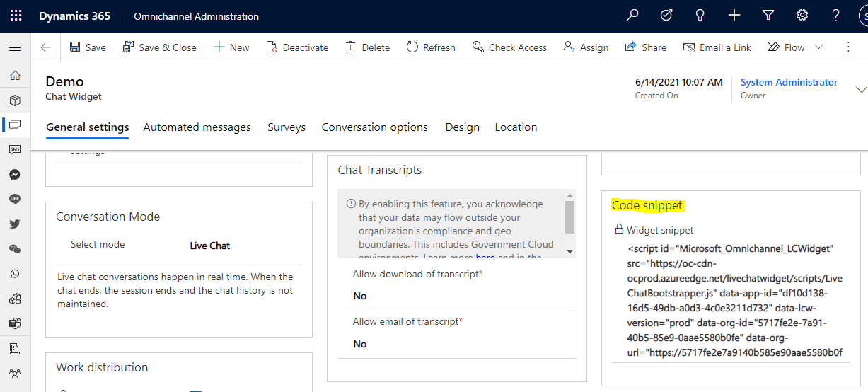
Task: Click Check Access
Action: (509, 47)
